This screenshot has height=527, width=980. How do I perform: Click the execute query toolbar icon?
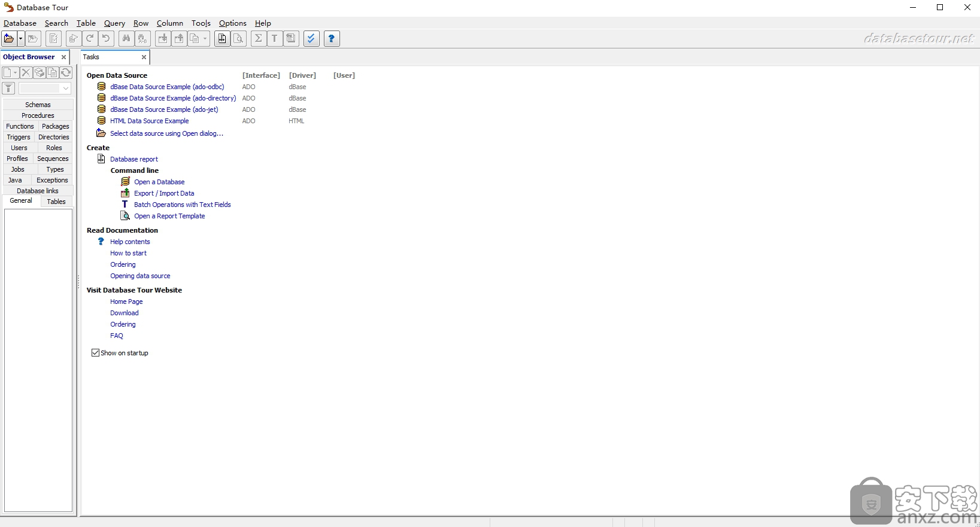click(73, 39)
